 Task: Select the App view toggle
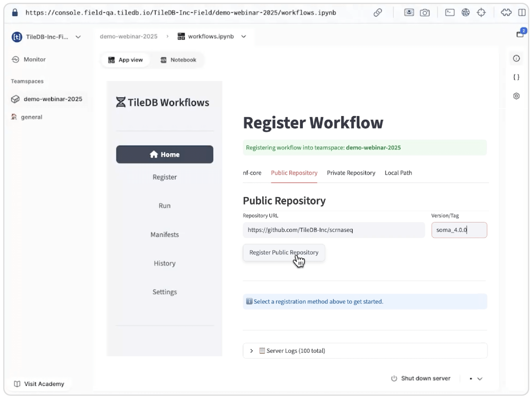(x=125, y=60)
